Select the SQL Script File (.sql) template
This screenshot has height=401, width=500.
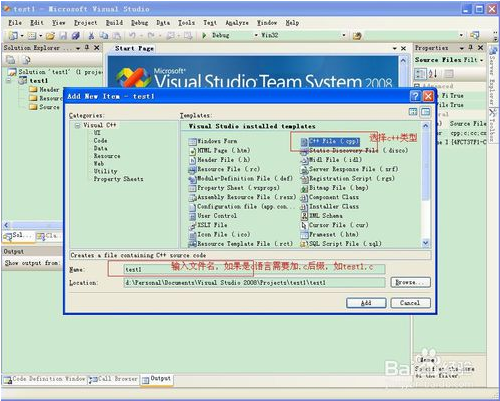coord(341,244)
